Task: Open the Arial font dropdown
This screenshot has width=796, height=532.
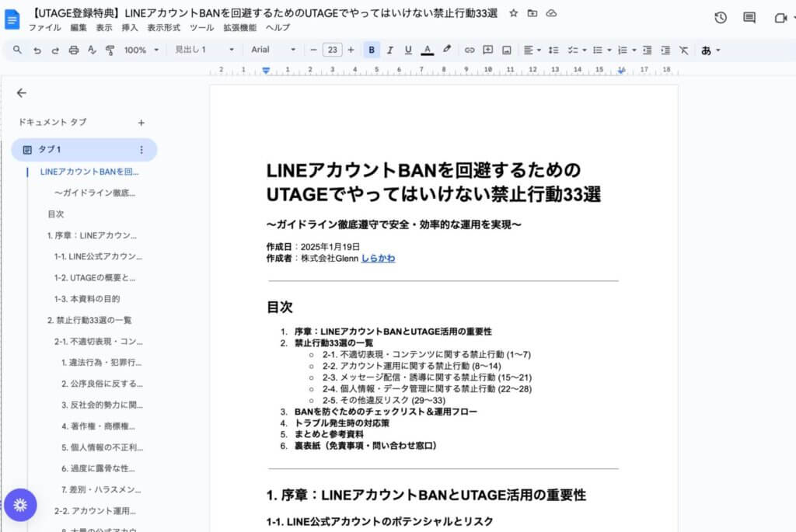Action: pyautogui.click(x=273, y=50)
